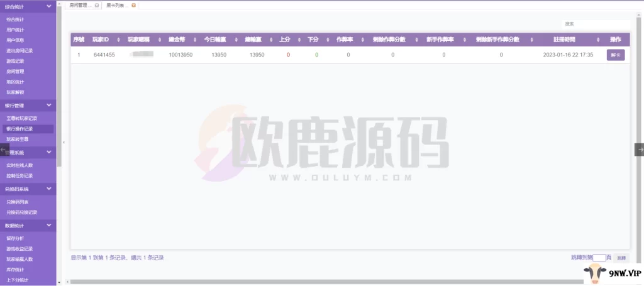Close the 房间管理 tab
Viewport: 644px width, 286px height.
96,5
